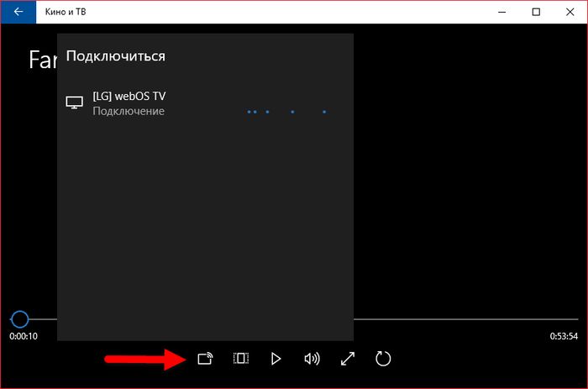Image resolution: width=588 pixels, height=389 pixels.
Task: Close the Кино и ТВ window
Action: pos(570,13)
